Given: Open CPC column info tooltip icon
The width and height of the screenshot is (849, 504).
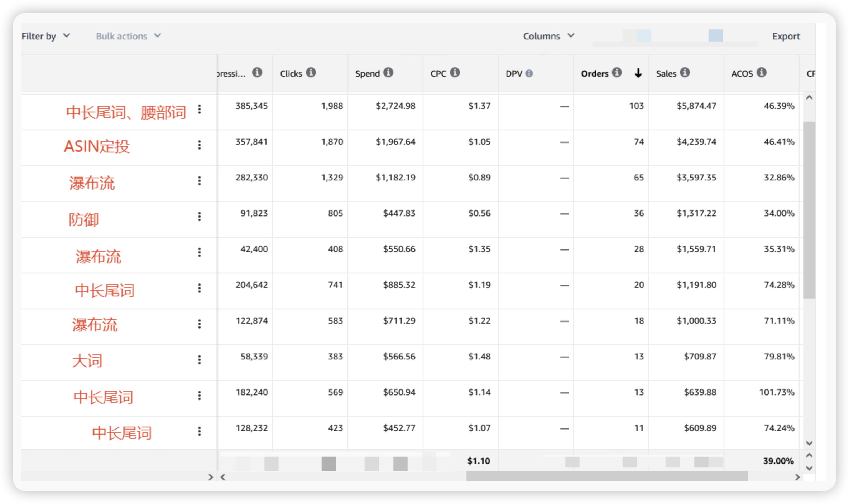Looking at the screenshot, I should (455, 73).
